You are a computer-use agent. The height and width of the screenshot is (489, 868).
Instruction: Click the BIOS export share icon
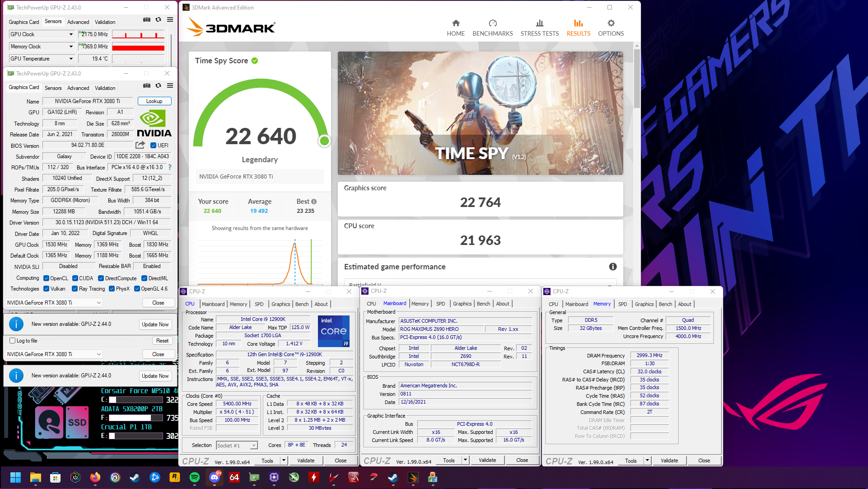point(140,145)
